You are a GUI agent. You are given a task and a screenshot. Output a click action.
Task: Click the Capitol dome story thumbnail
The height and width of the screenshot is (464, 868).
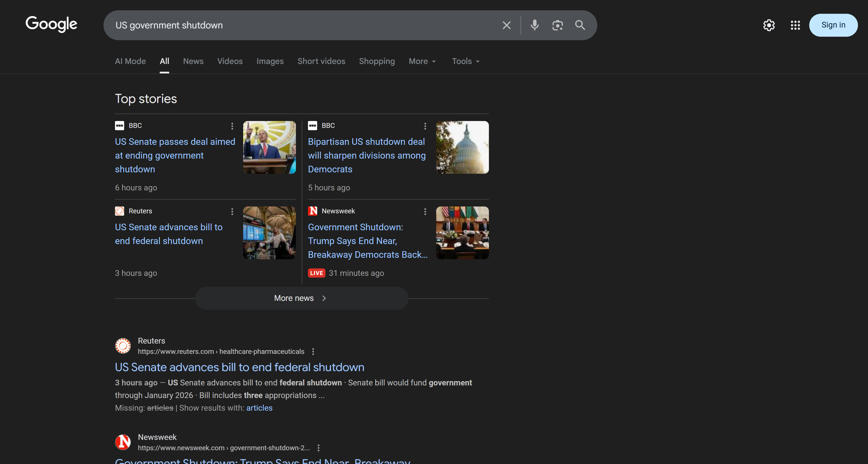click(462, 147)
